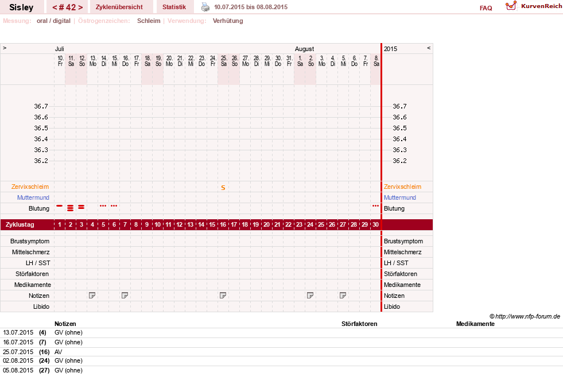
Task: Click the AV note on 25.07.2015
Action: [58, 352]
